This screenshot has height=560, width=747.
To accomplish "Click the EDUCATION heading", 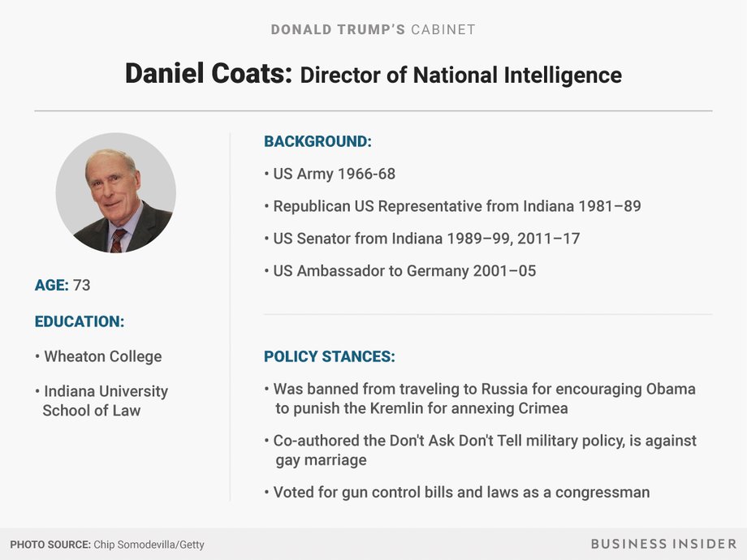I will point(80,321).
